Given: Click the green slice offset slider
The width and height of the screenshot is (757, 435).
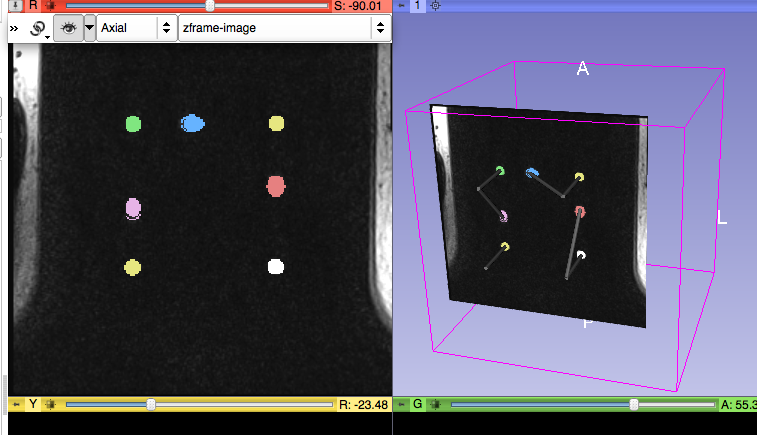Looking at the screenshot, I should coord(633,405).
